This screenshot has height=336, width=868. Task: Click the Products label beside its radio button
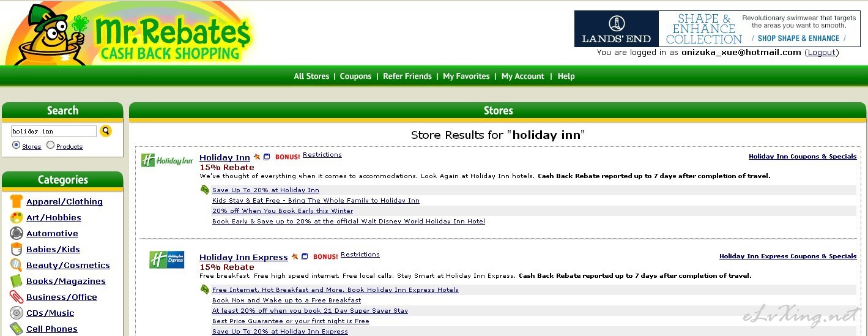click(x=69, y=147)
